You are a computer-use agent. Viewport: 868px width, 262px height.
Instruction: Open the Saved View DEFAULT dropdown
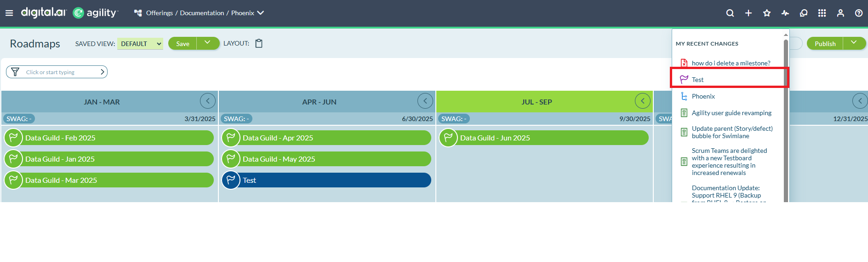click(140, 44)
